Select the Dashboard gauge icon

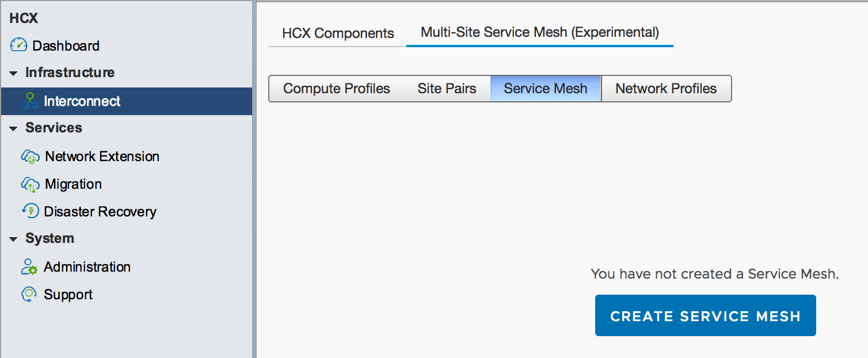click(x=18, y=45)
